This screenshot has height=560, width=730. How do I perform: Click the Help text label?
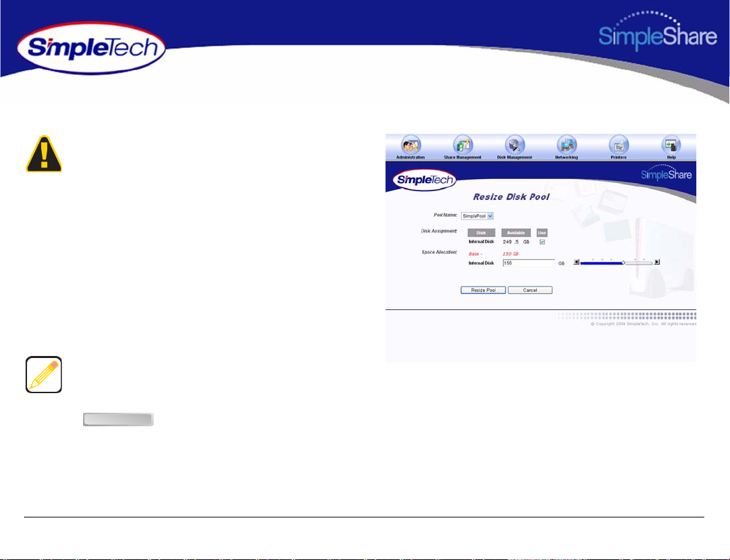(x=671, y=157)
